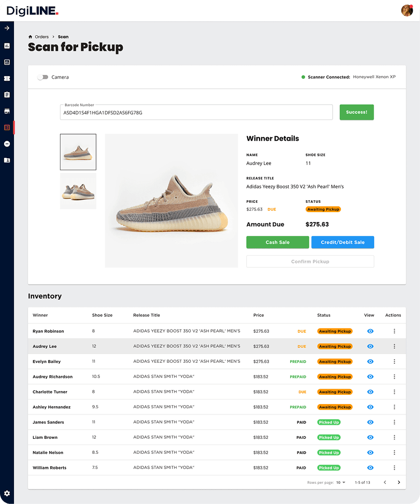Go to previous inventory page
Image resolution: width=420 pixels, height=504 pixels.
pyautogui.click(x=385, y=482)
